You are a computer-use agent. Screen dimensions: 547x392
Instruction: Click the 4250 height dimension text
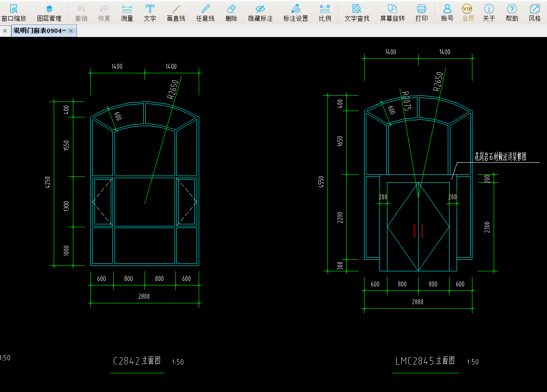(x=48, y=183)
